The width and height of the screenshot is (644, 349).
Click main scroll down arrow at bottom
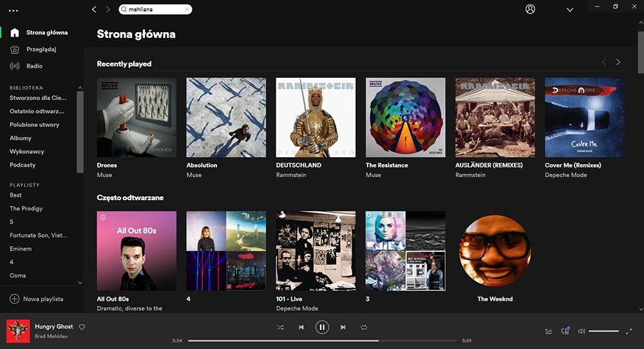[x=641, y=309]
